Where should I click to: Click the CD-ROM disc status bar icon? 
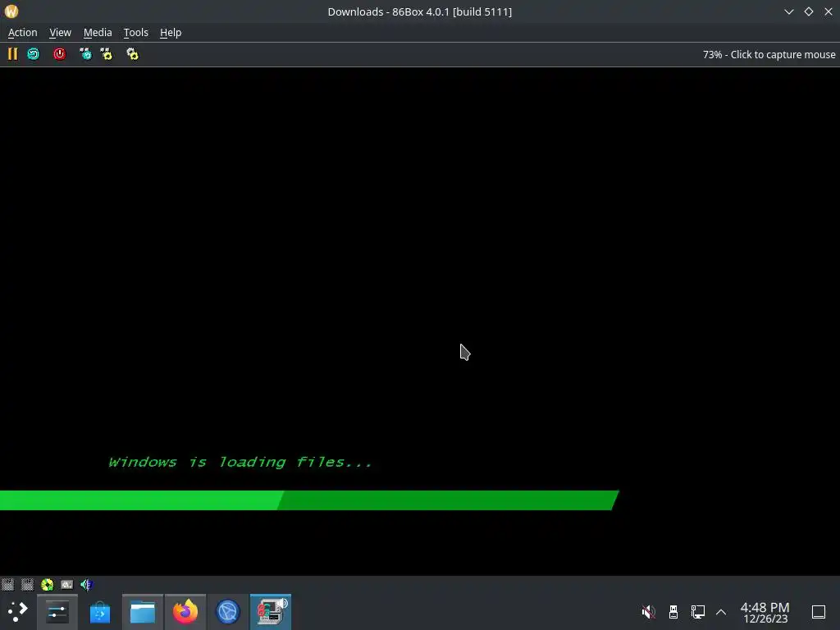[47, 584]
